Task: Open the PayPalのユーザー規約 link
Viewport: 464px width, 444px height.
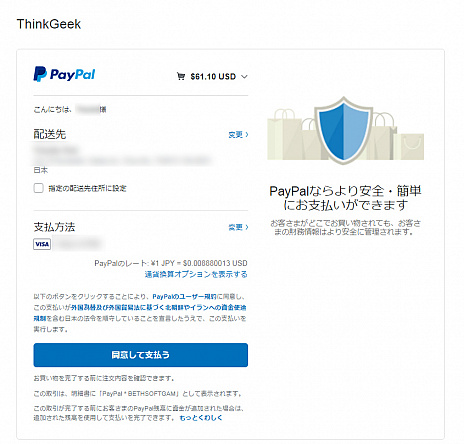Action: [x=184, y=296]
